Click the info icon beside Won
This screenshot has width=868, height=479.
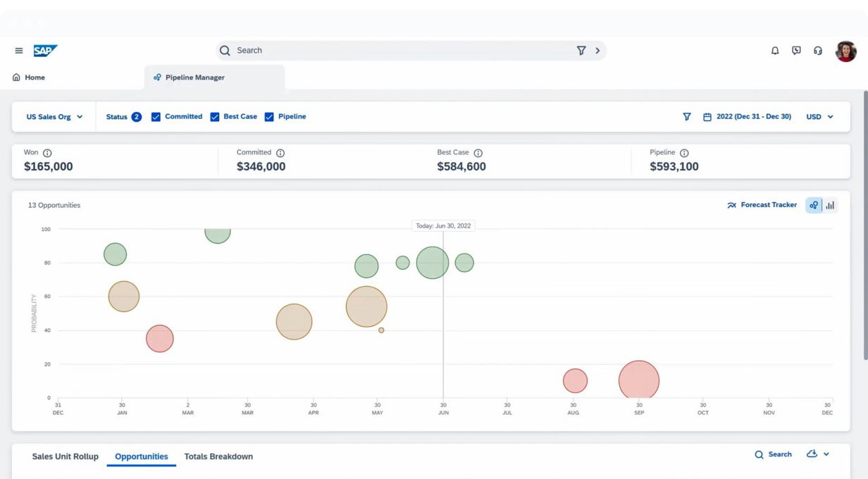48,153
